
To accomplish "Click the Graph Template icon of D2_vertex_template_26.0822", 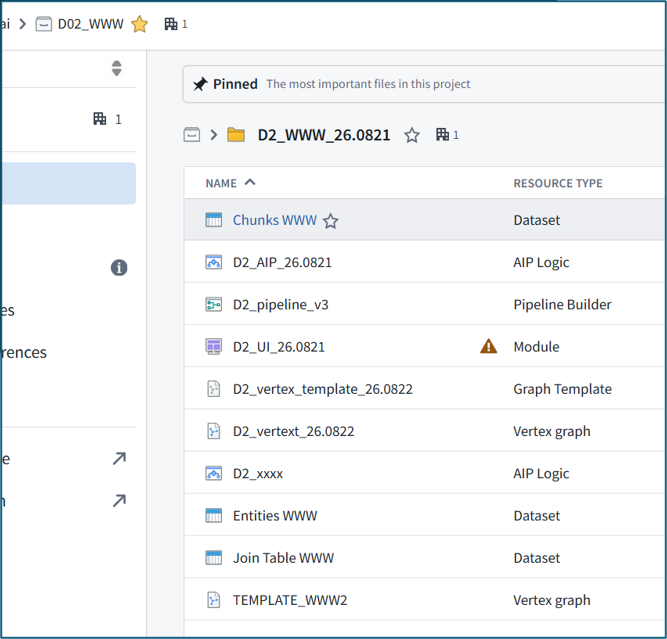I will point(214,389).
